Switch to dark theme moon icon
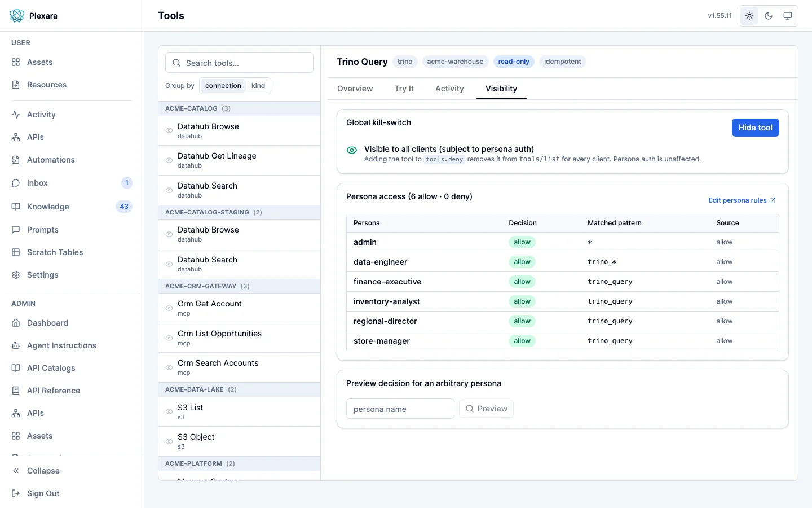The image size is (812, 508). pos(769,16)
